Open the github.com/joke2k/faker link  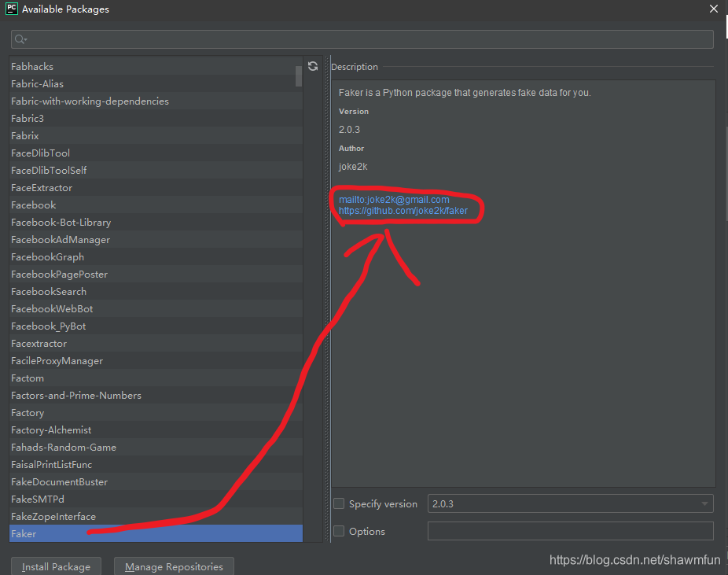pos(403,211)
